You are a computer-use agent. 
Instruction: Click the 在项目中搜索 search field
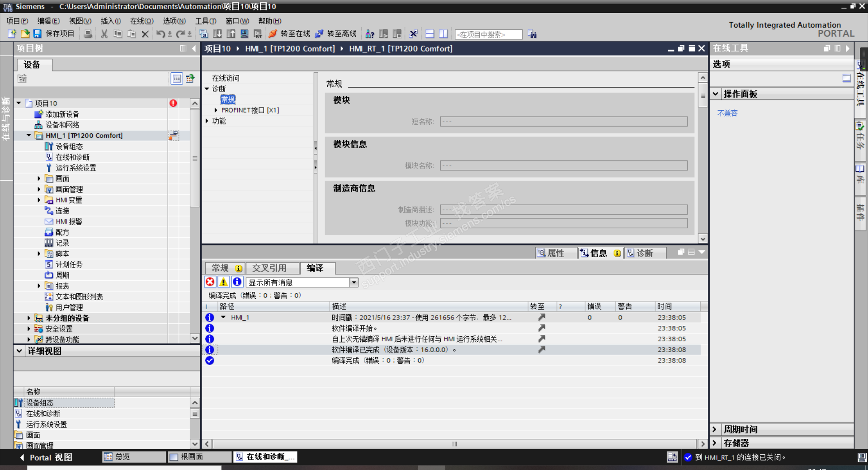(x=489, y=34)
